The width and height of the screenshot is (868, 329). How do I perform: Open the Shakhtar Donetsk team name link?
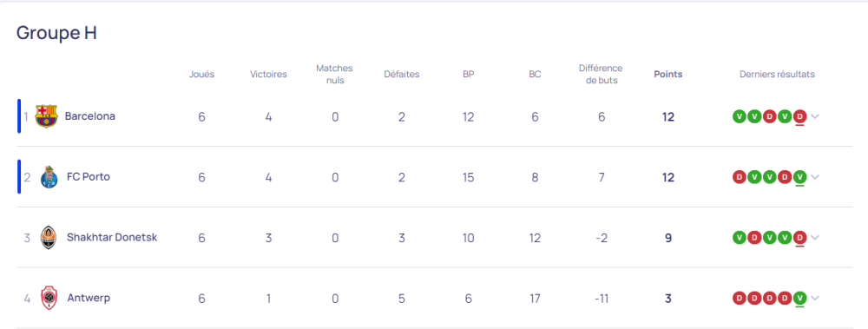pyautogui.click(x=112, y=237)
